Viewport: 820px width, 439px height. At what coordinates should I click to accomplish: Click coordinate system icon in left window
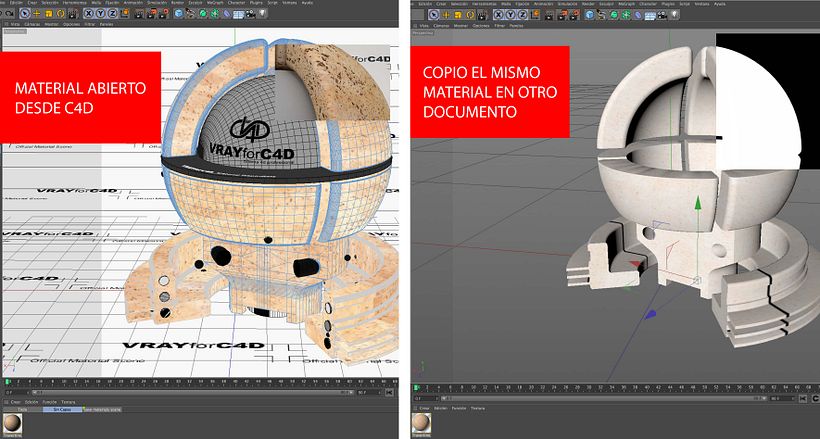[x=125, y=14]
